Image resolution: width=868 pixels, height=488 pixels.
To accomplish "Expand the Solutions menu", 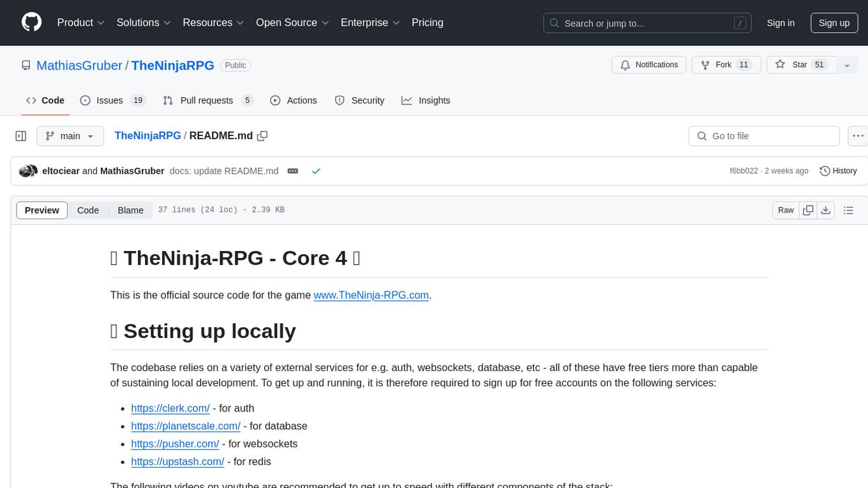I will [144, 22].
